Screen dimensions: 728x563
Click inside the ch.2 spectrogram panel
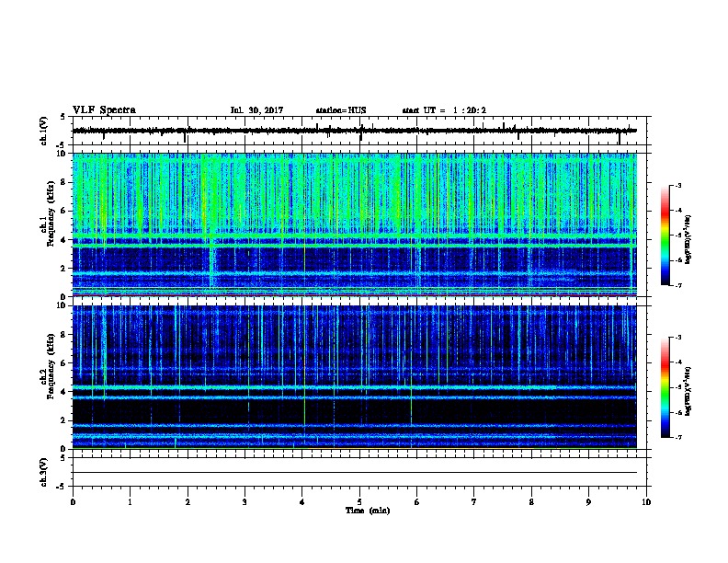[354, 377]
